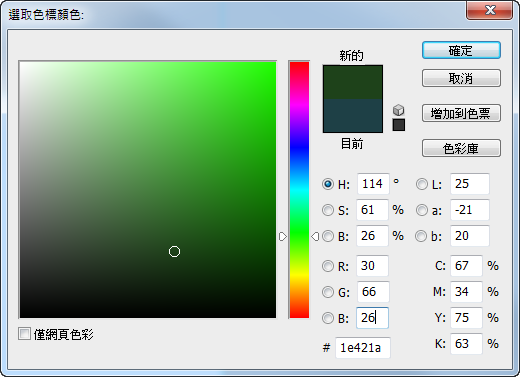Click the 選取色標顏色 dialog title
Image resolution: width=520 pixels, height=377 pixels.
(x=46, y=15)
